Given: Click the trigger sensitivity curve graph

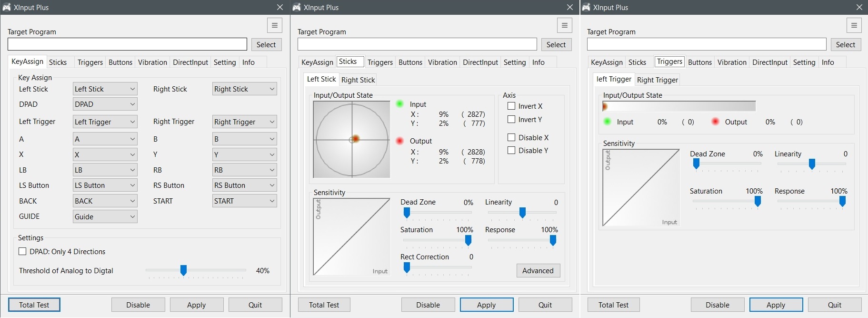Looking at the screenshot, I should 641,187.
